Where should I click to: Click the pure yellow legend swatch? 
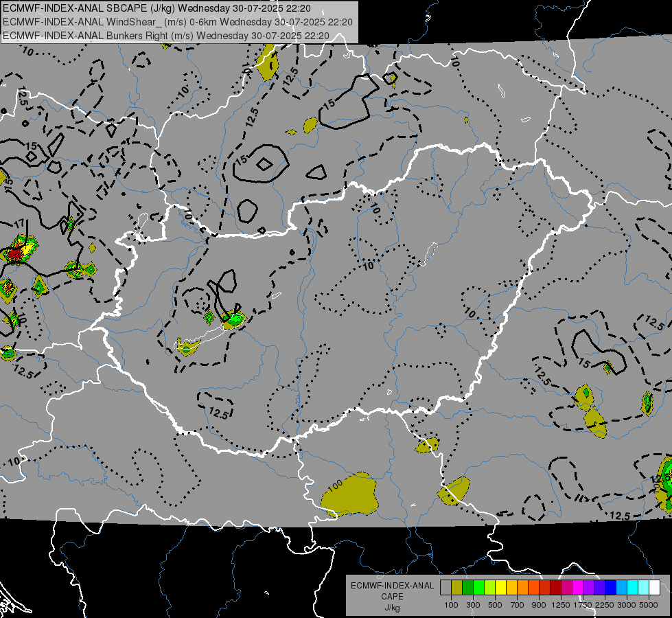pyautogui.click(x=500, y=588)
